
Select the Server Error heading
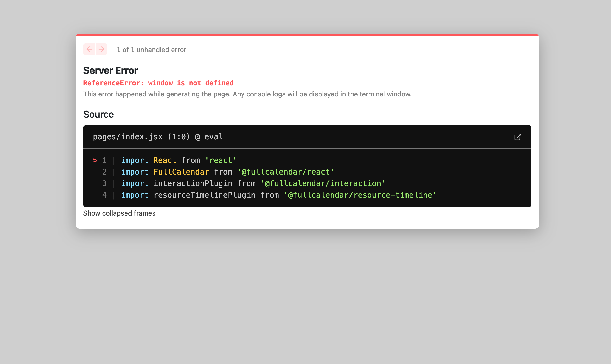[x=111, y=70]
